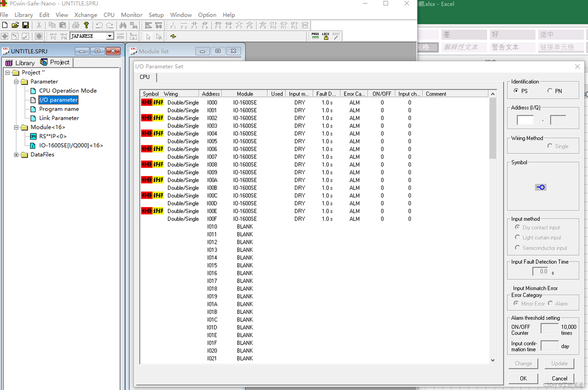Click the Save floppy disk icon
This screenshot has width=588, height=390.
coord(26,25)
